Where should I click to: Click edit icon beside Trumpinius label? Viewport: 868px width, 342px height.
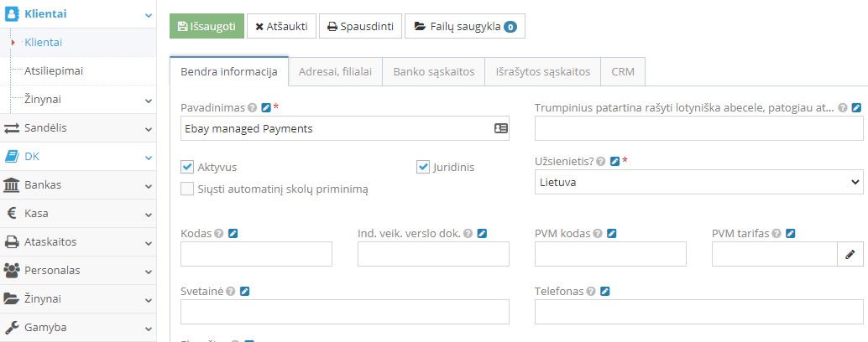(857, 107)
